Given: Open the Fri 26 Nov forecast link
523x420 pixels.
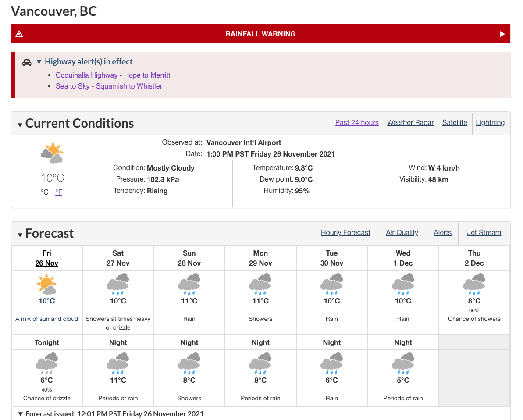Looking at the screenshot, I should [47, 258].
